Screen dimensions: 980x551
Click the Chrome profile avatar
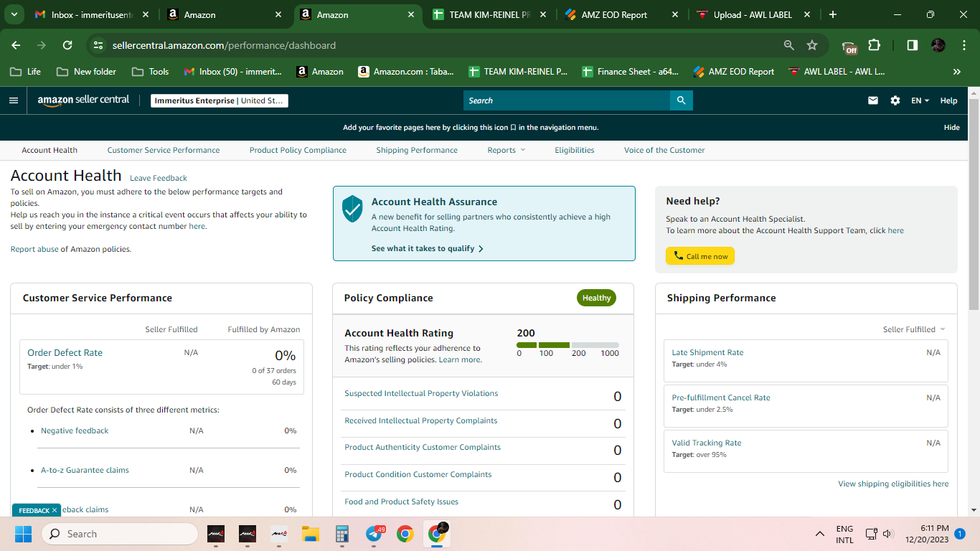(938, 45)
